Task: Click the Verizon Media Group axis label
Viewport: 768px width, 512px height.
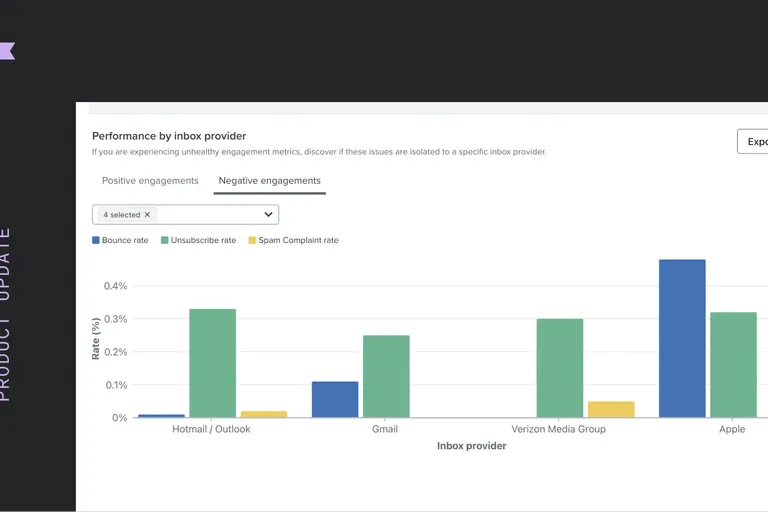Action: click(x=558, y=429)
